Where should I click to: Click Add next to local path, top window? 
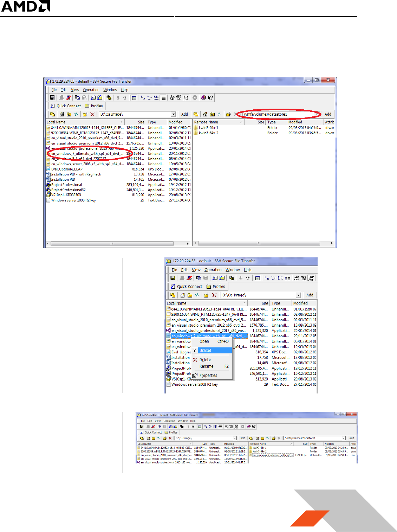[184, 114]
